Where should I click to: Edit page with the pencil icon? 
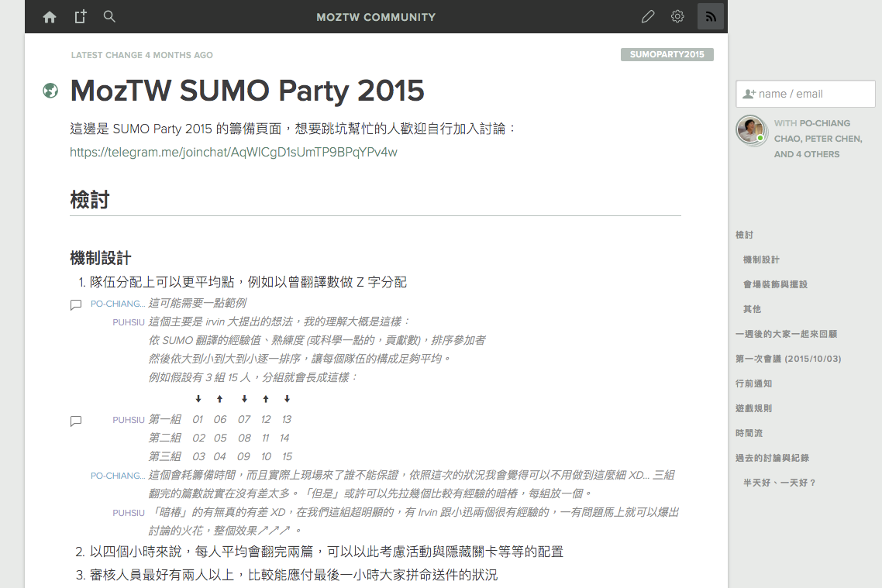[x=648, y=16]
